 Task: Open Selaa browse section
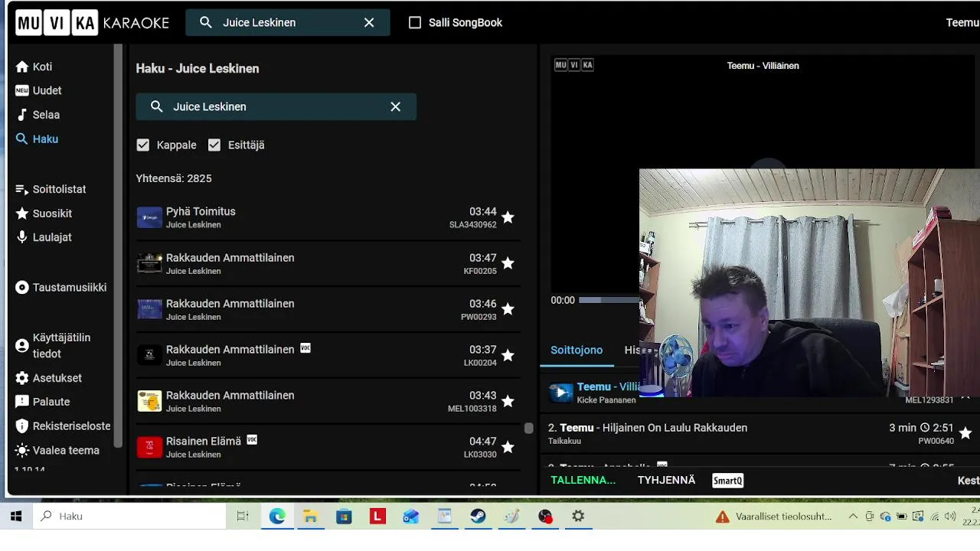tap(38, 115)
